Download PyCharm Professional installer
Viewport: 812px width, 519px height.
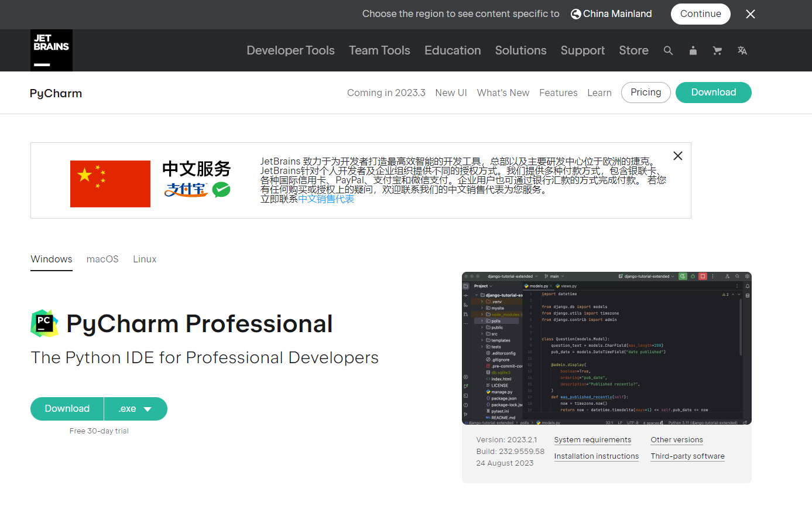pos(67,409)
